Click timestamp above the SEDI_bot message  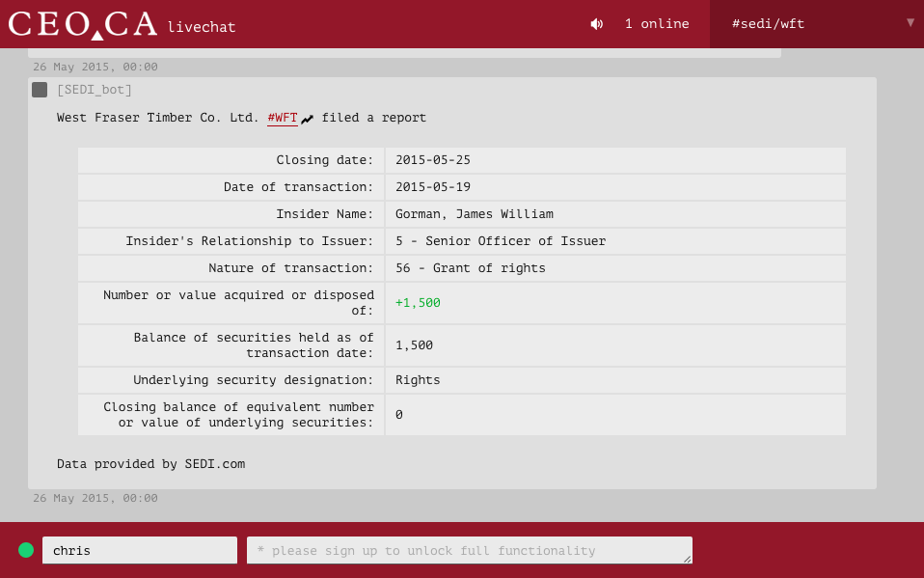(x=95, y=68)
